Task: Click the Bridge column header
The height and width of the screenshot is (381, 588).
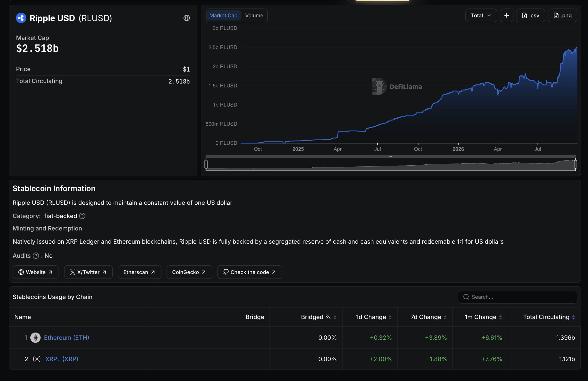Action: (255, 317)
